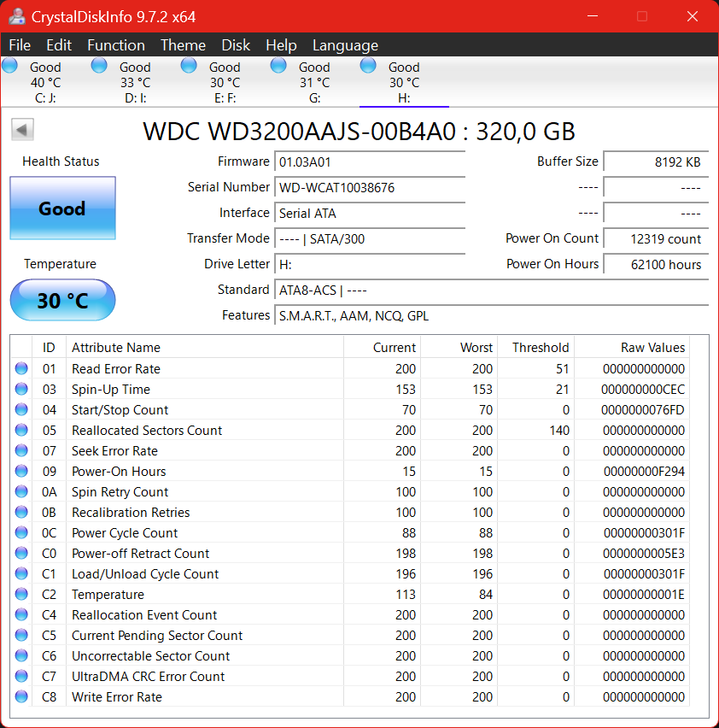719x728 pixels.
Task: Click the Interface field Serial ATA
Action: [370, 213]
